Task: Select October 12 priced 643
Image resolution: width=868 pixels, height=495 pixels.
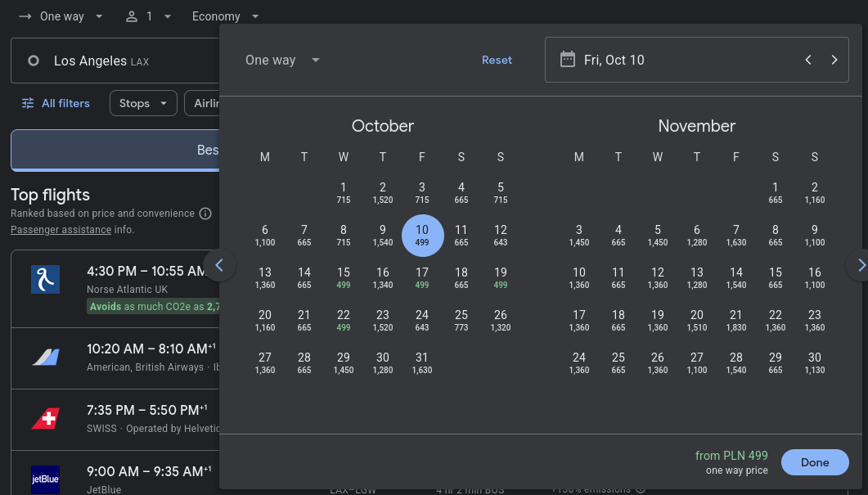Action: point(501,236)
